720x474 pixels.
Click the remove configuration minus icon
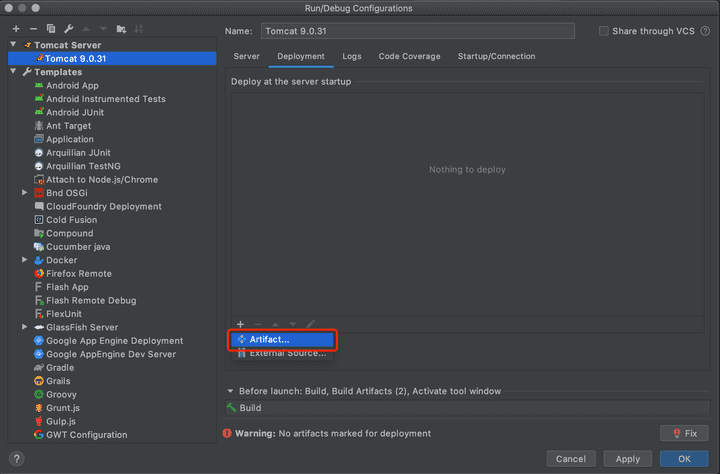(x=34, y=29)
